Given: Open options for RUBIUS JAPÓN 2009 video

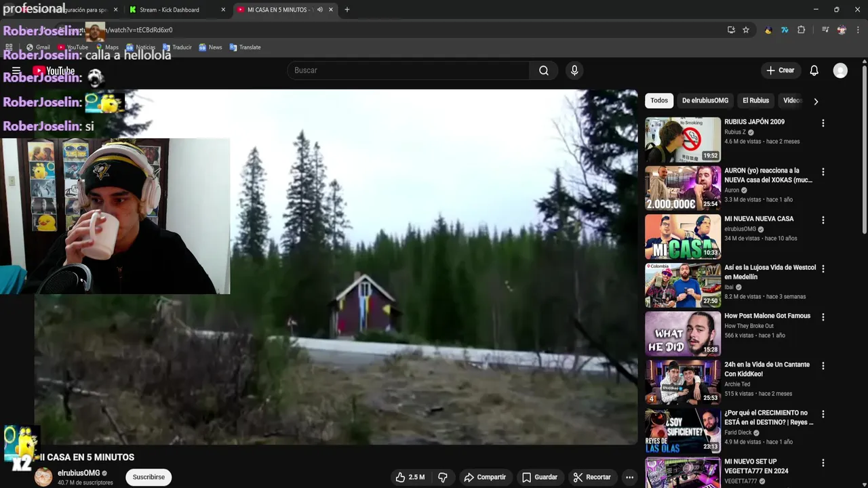Looking at the screenshot, I should (x=823, y=123).
